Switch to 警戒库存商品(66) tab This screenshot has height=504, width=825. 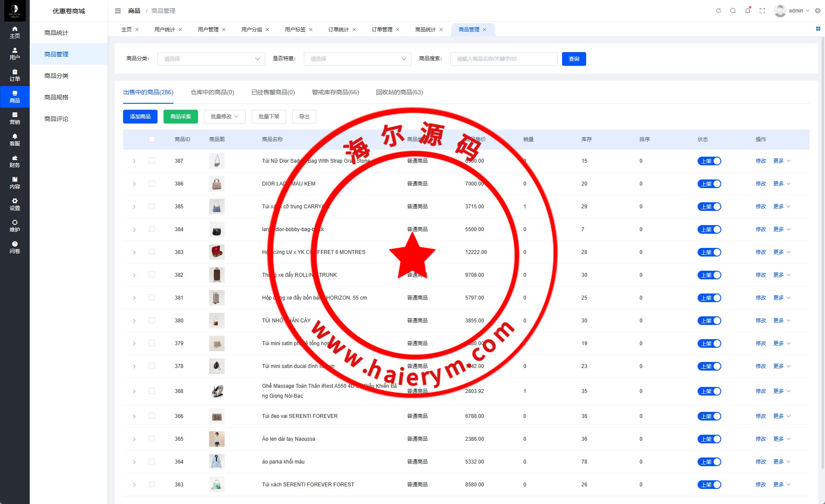335,92
